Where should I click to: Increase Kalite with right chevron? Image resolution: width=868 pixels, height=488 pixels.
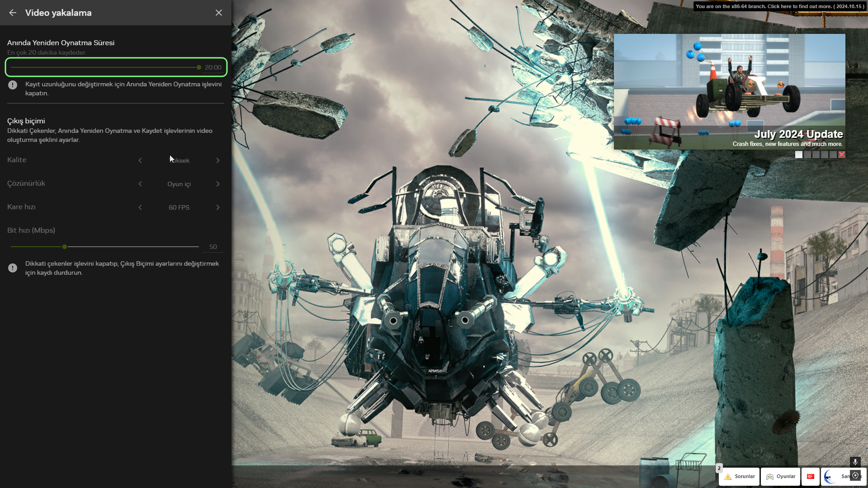(x=218, y=160)
